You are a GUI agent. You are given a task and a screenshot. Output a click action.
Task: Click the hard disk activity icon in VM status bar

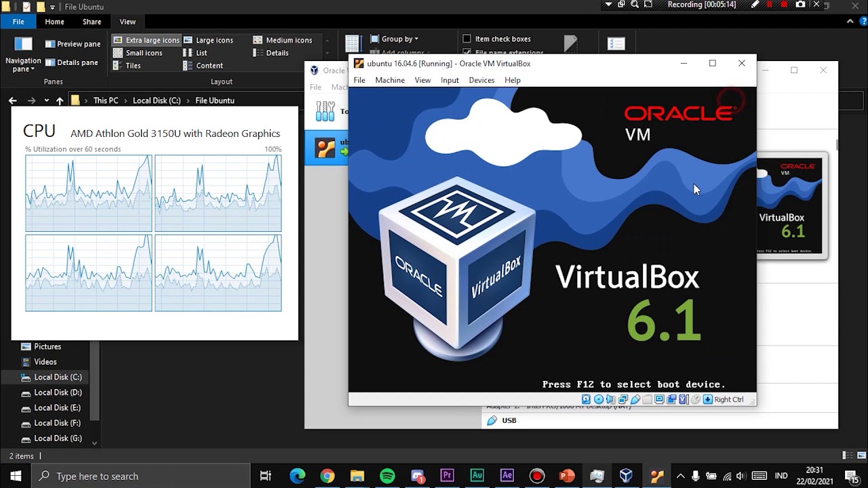coord(586,399)
